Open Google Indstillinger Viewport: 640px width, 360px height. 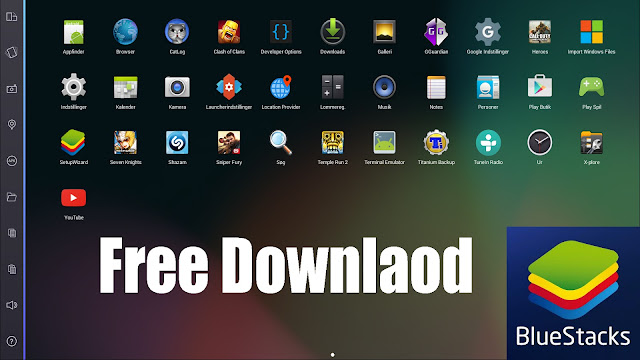(488, 32)
